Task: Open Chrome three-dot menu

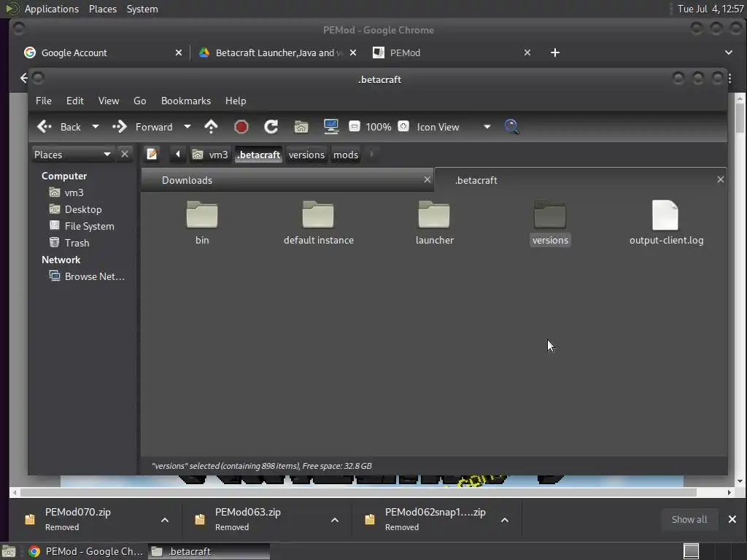Action: point(731,78)
